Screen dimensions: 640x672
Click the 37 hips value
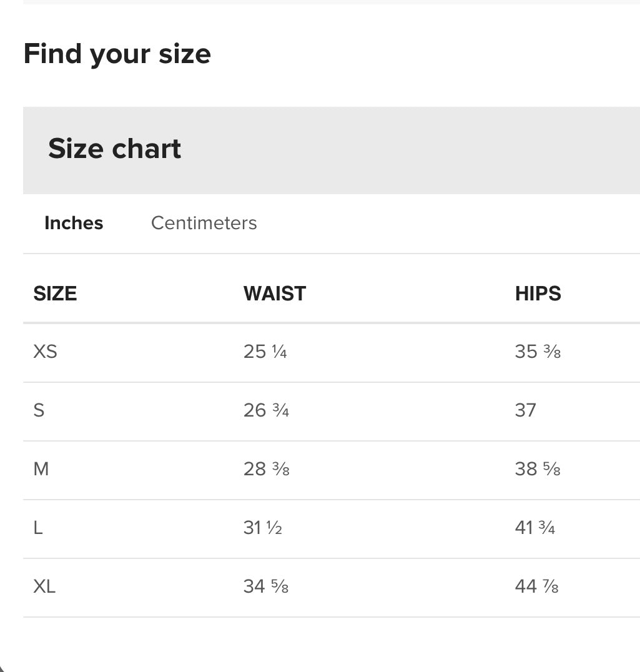[526, 410]
